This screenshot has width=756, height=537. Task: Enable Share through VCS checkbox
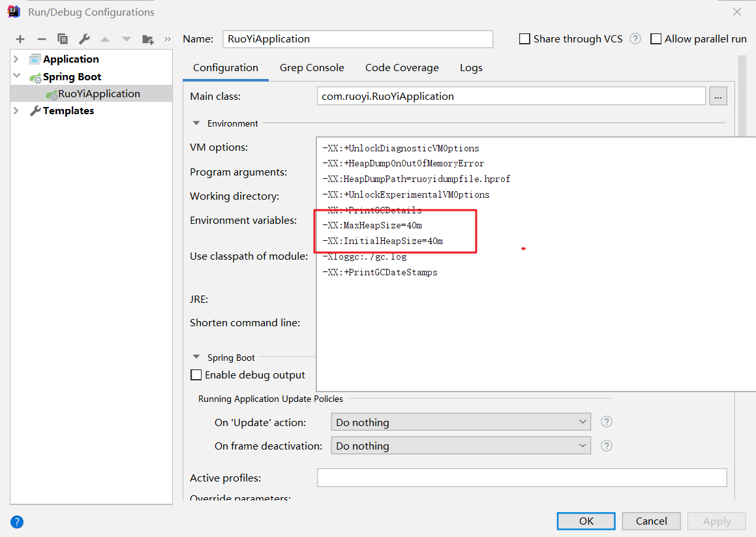pyautogui.click(x=524, y=38)
